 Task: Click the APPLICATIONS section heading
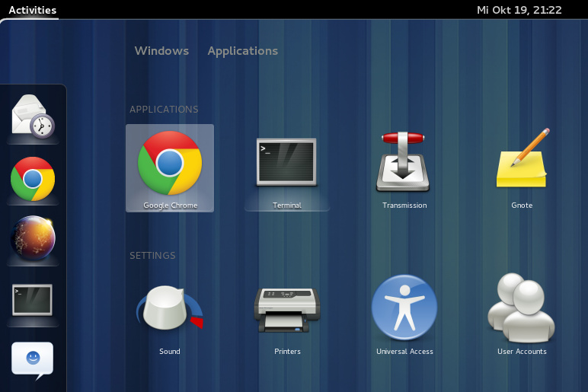(164, 110)
